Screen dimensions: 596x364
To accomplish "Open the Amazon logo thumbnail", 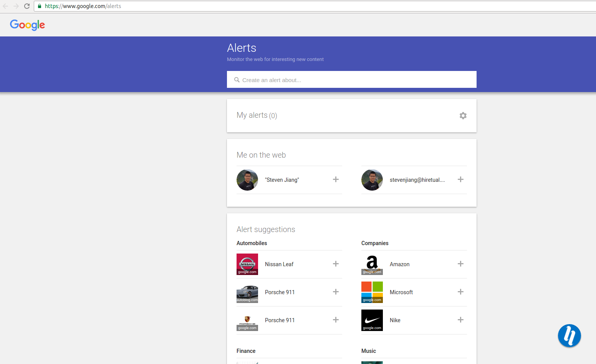I will tap(372, 264).
